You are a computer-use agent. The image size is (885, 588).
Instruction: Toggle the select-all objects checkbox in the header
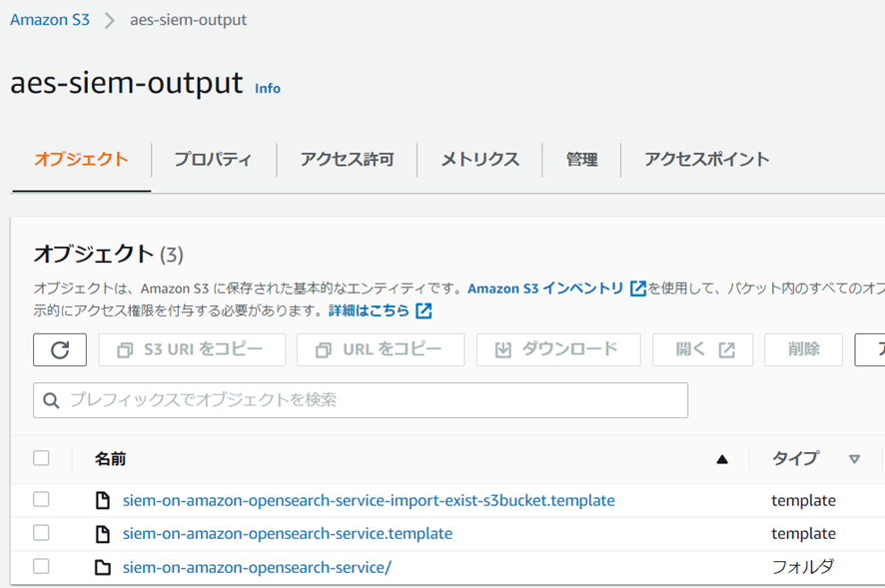coord(41,457)
